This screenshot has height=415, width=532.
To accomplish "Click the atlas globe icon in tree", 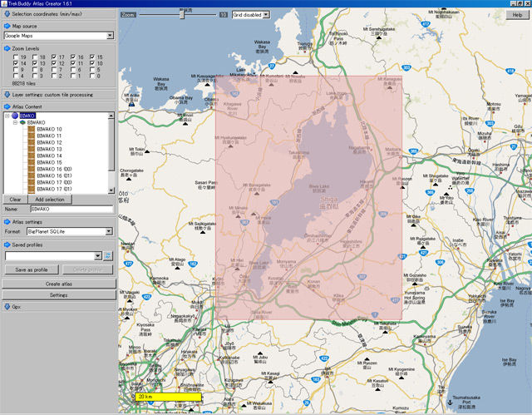I will [x=15, y=116].
